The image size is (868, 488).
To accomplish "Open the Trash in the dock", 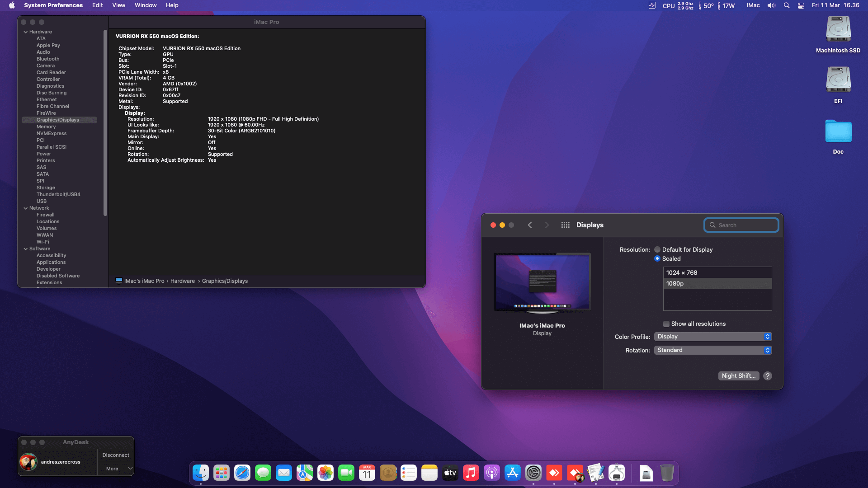I will point(667,473).
